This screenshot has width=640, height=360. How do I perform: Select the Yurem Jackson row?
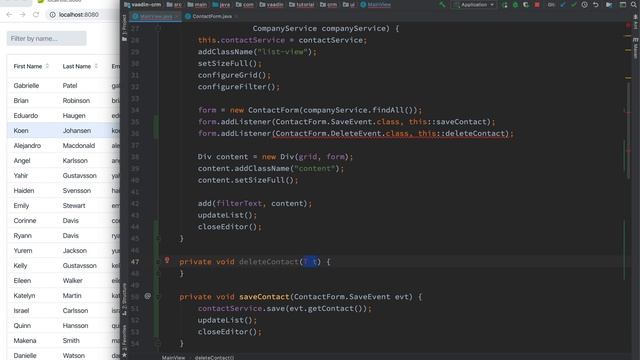point(63,251)
